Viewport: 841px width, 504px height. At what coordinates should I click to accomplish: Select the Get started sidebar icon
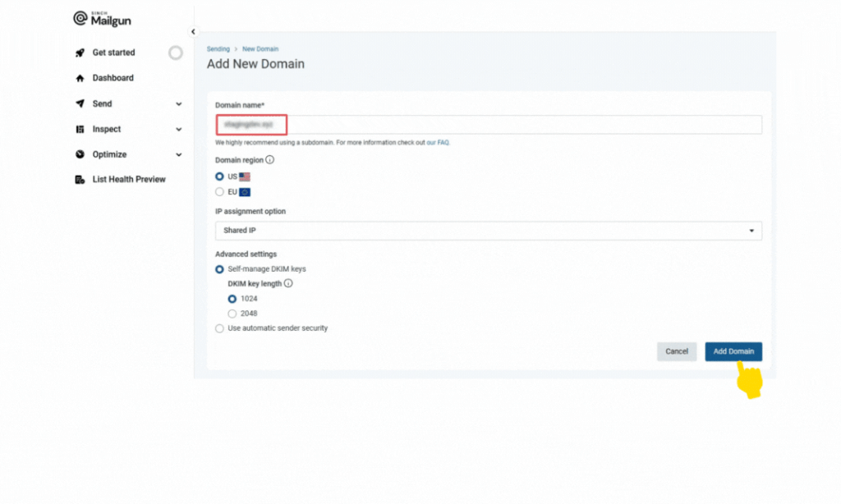[x=81, y=53]
